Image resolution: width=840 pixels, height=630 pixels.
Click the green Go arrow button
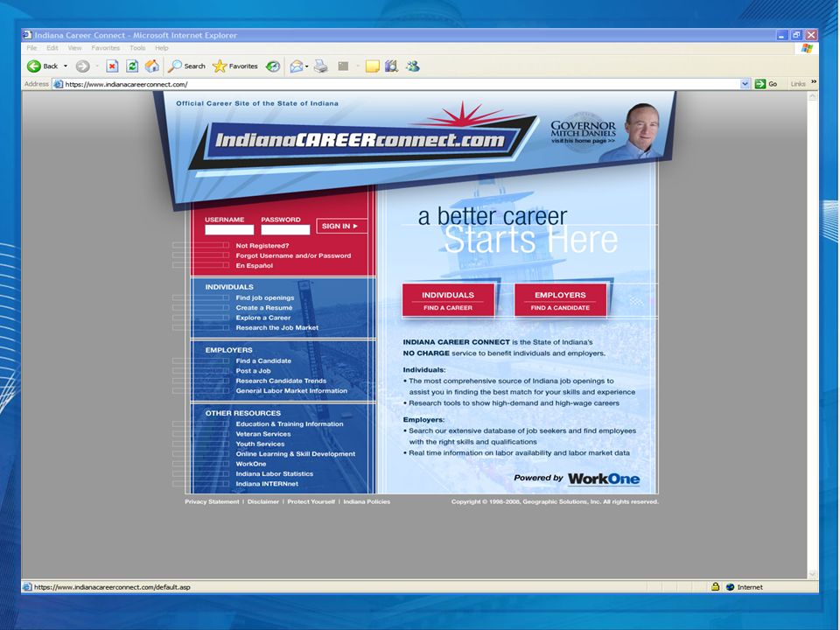coord(759,84)
